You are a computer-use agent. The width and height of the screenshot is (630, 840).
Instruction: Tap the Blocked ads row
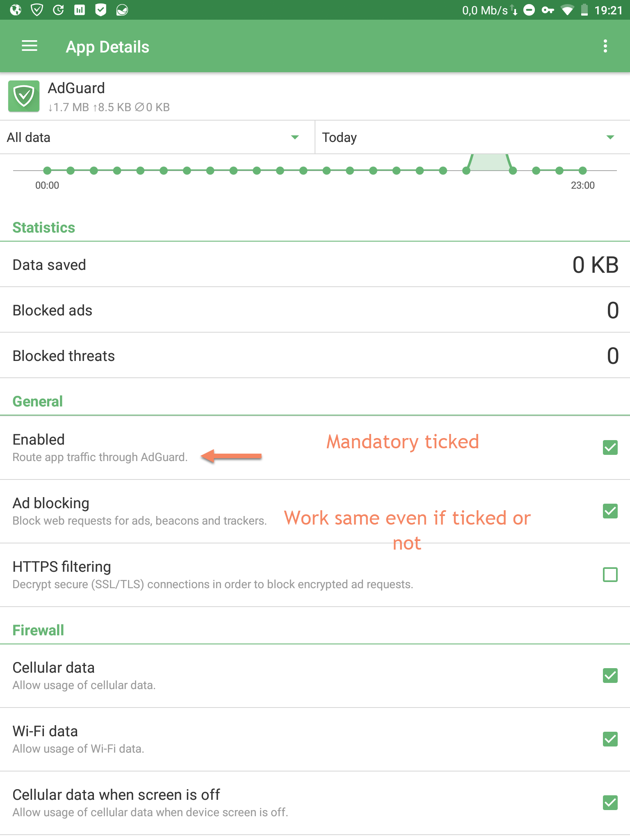click(x=164, y=310)
